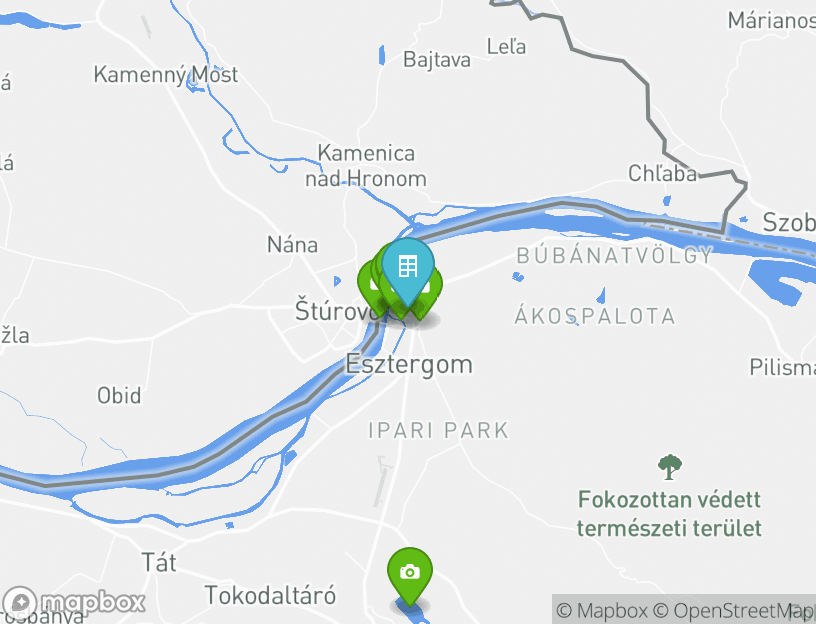Click the IPARI PARK district label
Image resolution: width=816 pixels, height=624 pixels.
[438, 431]
